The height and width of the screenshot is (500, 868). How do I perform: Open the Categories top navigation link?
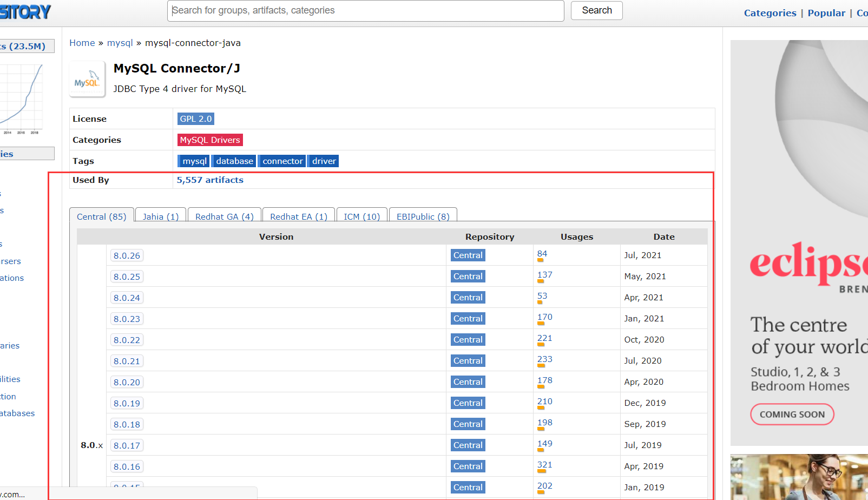coord(770,13)
